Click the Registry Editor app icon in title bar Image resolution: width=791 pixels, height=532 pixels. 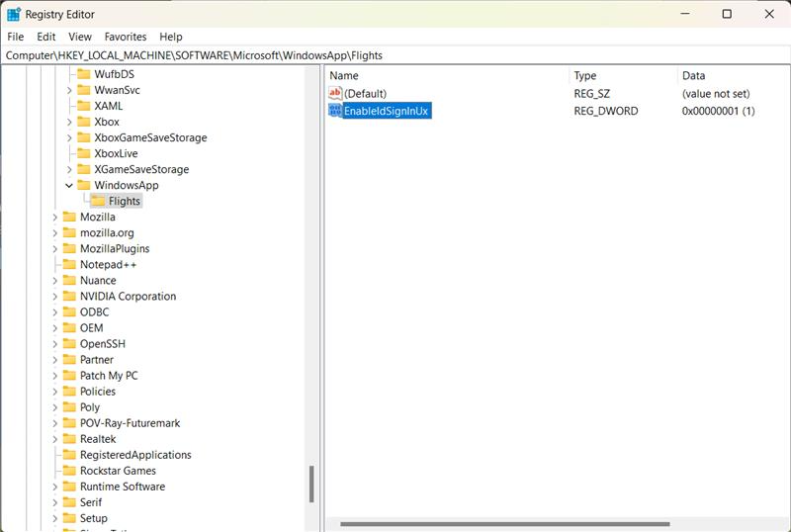(x=14, y=14)
